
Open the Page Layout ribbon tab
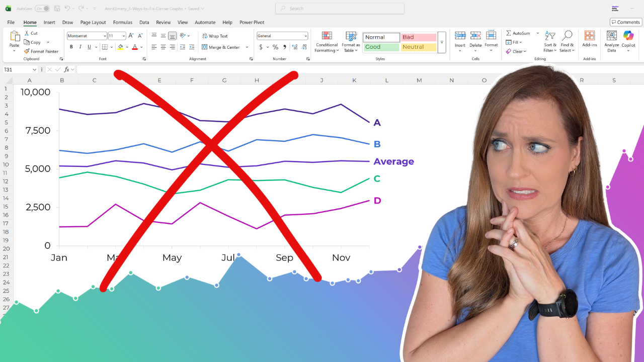tap(93, 23)
